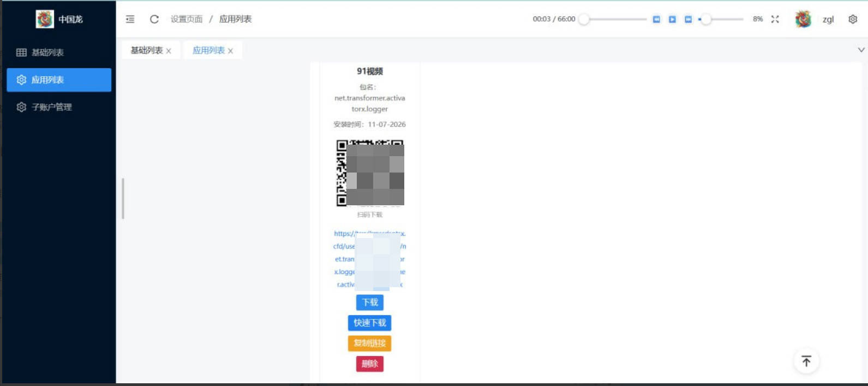868x386 pixels.
Task: Click the play button in top bar
Action: click(x=672, y=19)
